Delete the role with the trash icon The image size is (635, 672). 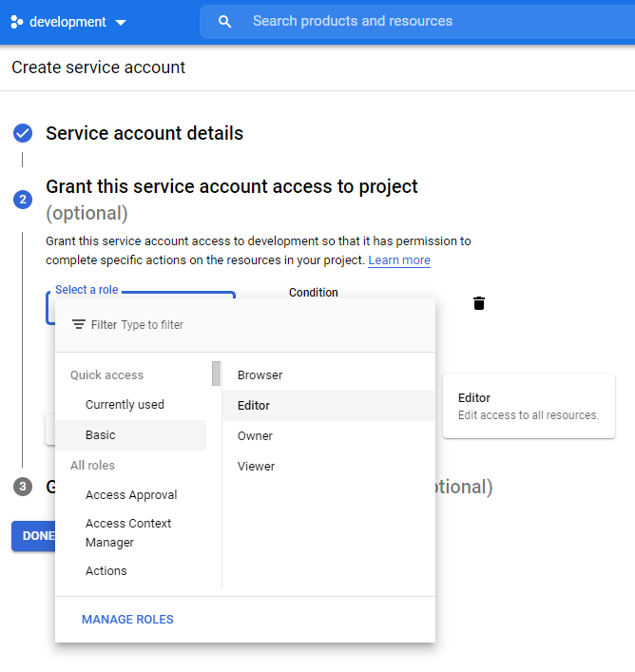click(479, 303)
